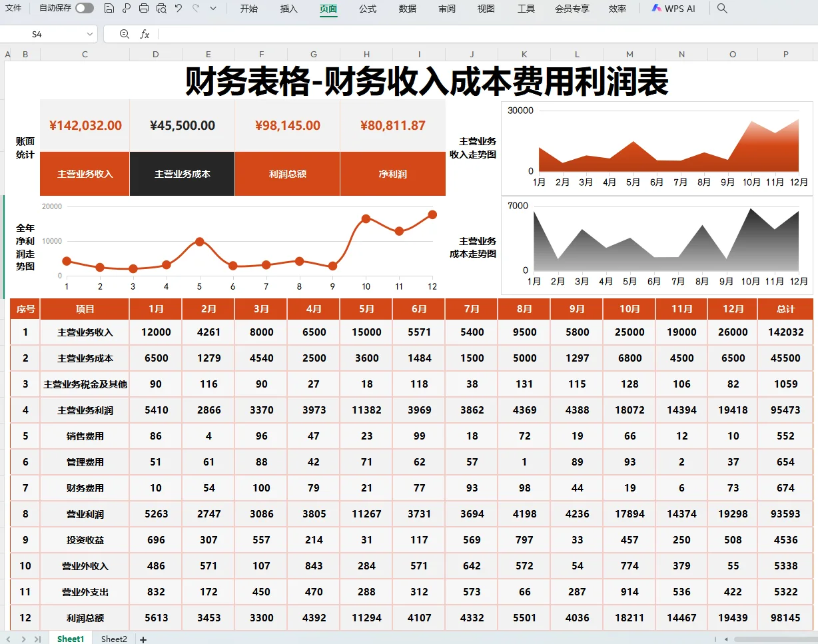
Task: Click the 项目 table header cell
Action: (x=85, y=309)
